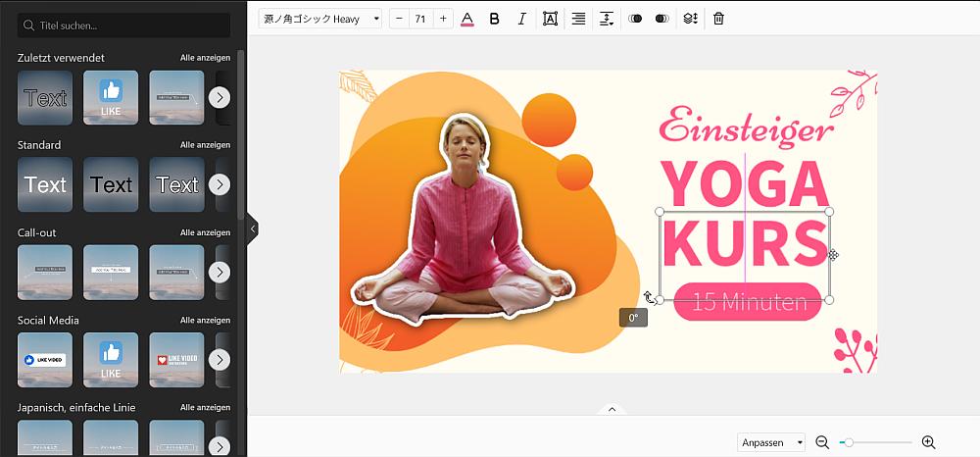The image size is (980, 457).
Task: Open the font family dropdown
Action: point(320,19)
